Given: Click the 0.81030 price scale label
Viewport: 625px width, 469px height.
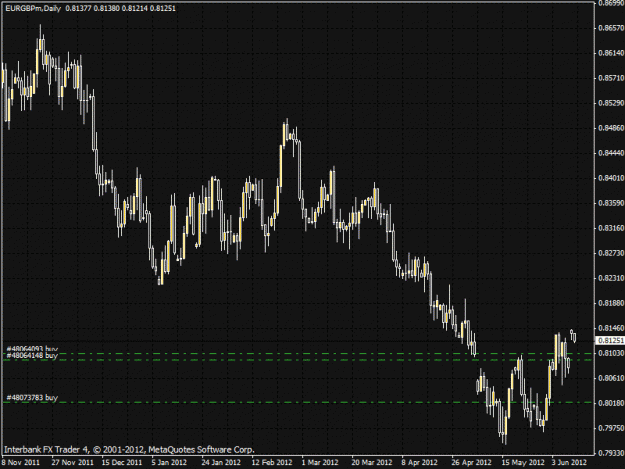Looking at the screenshot, I should tap(611, 353).
